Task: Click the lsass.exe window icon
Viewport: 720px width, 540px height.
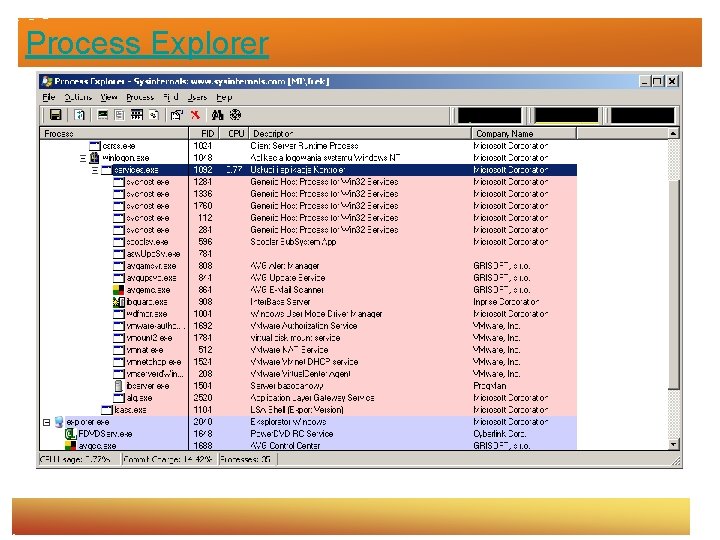Action: click(x=107, y=410)
